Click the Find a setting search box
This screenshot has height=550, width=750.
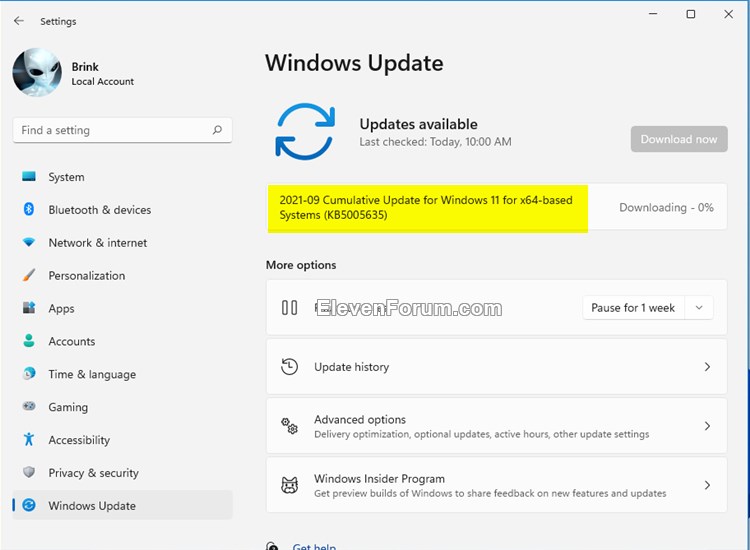(122, 130)
